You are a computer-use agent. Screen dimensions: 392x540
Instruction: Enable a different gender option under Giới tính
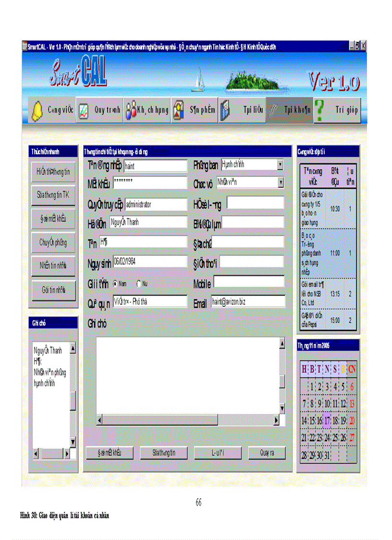(138, 284)
